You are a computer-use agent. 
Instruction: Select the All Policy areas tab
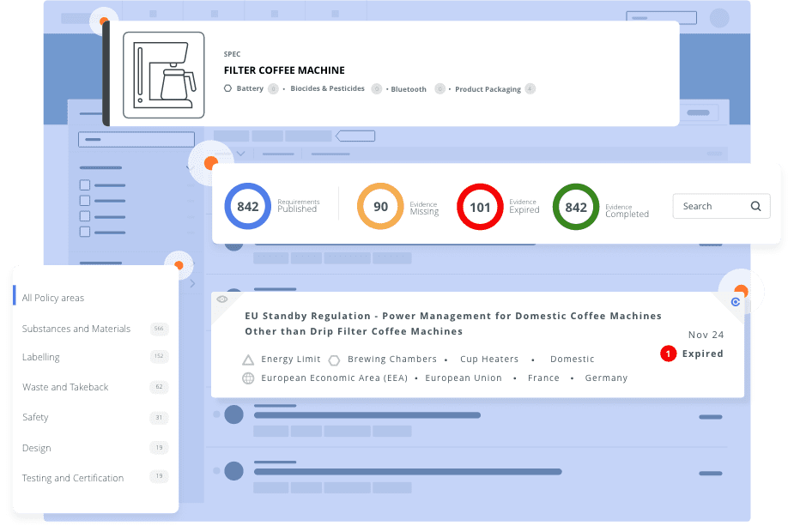coord(52,298)
